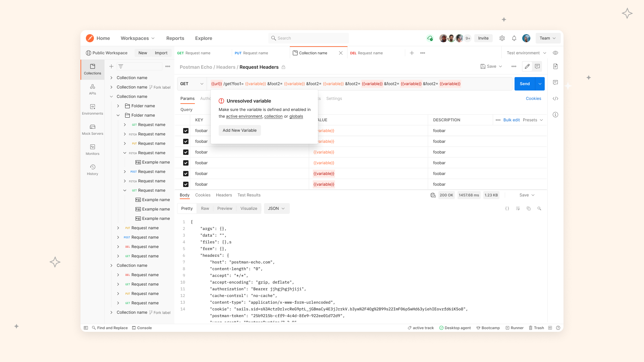Open the Presets dropdown
Image resolution: width=644 pixels, height=362 pixels.
point(533,120)
